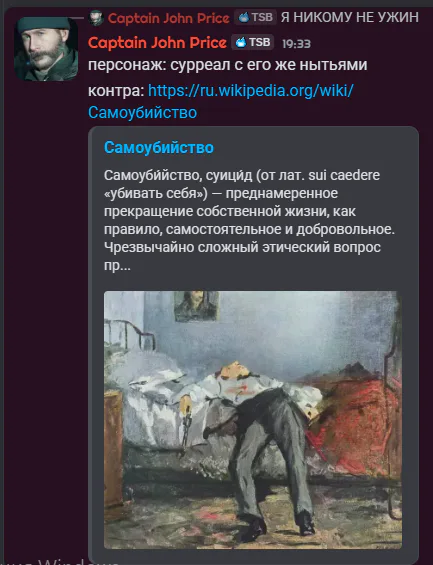Screen dimensions: 433x565
Task: Click the Captain John Price username above the message
Action: point(157,43)
